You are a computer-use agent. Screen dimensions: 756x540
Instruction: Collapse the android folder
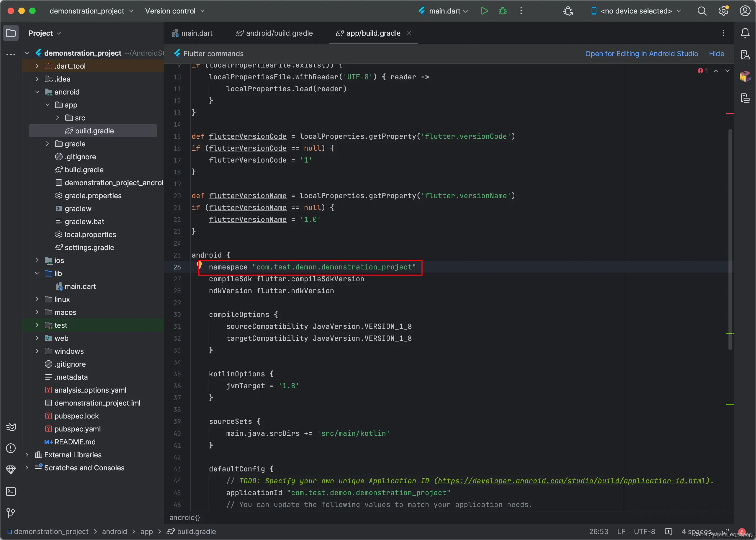(x=37, y=92)
